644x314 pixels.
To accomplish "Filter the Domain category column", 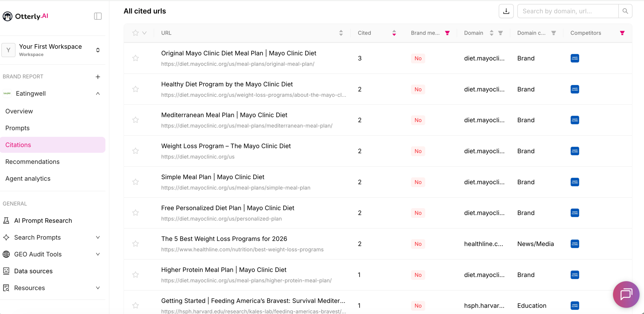I will click(554, 33).
